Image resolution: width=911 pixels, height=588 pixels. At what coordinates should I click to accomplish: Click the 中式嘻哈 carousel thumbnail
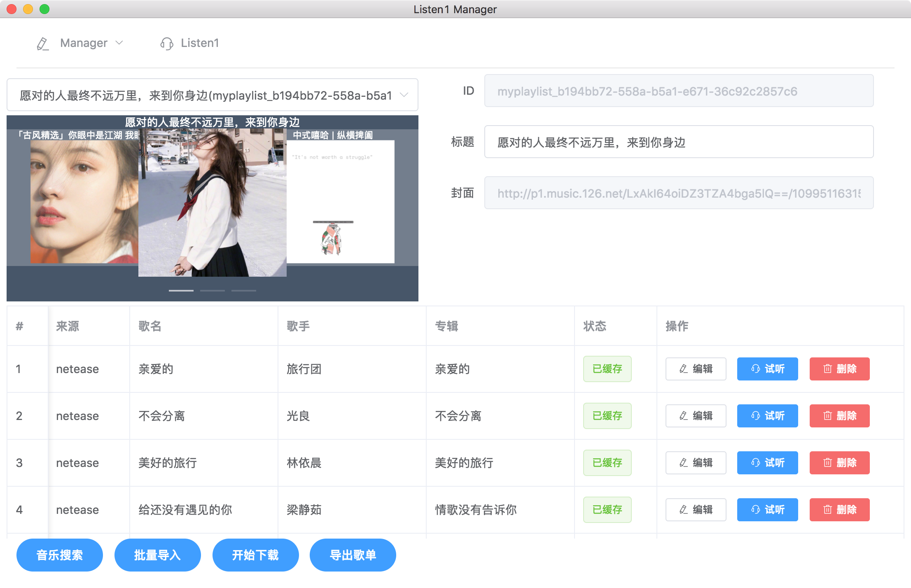340,201
